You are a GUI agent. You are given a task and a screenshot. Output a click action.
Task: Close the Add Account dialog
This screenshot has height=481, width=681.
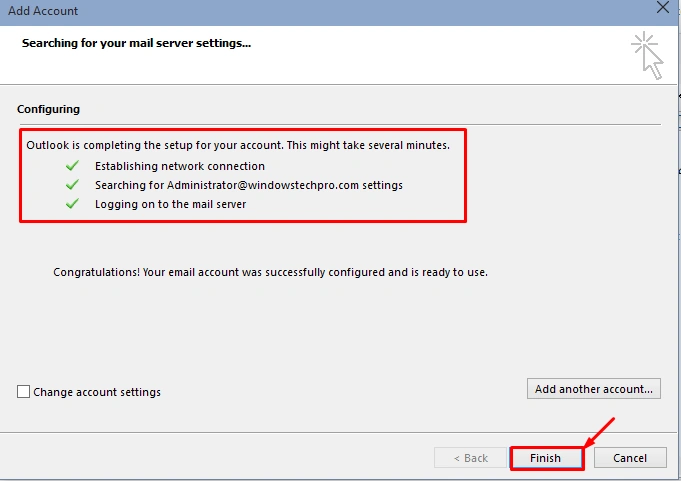pyautogui.click(x=663, y=7)
